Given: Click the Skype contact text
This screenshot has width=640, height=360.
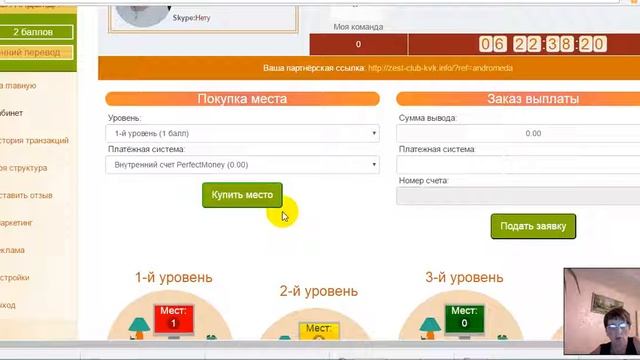Looking at the screenshot, I should click(x=191, y=18).
